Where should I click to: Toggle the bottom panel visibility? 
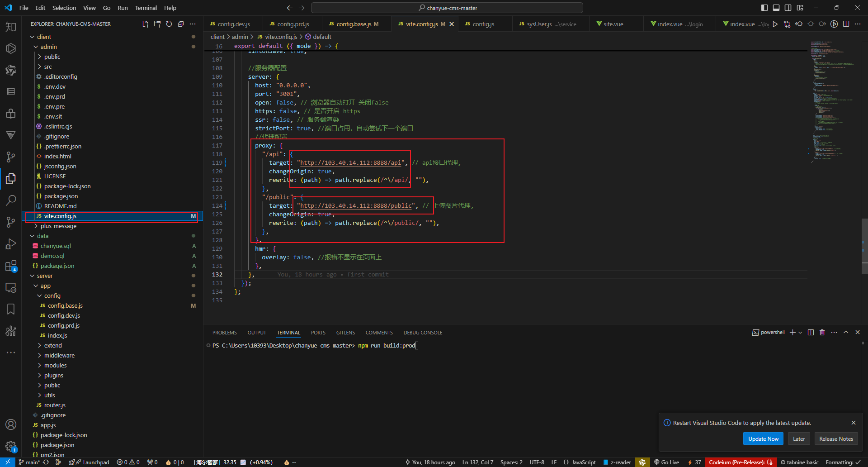[x=776, y=8]
